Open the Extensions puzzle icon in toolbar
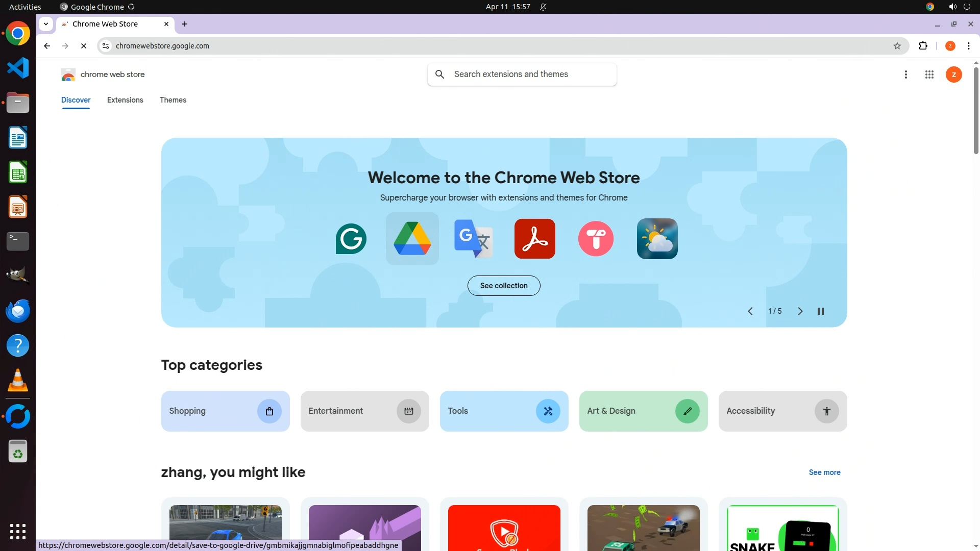This screenshot has width=980, height=551. click(923, 46)
